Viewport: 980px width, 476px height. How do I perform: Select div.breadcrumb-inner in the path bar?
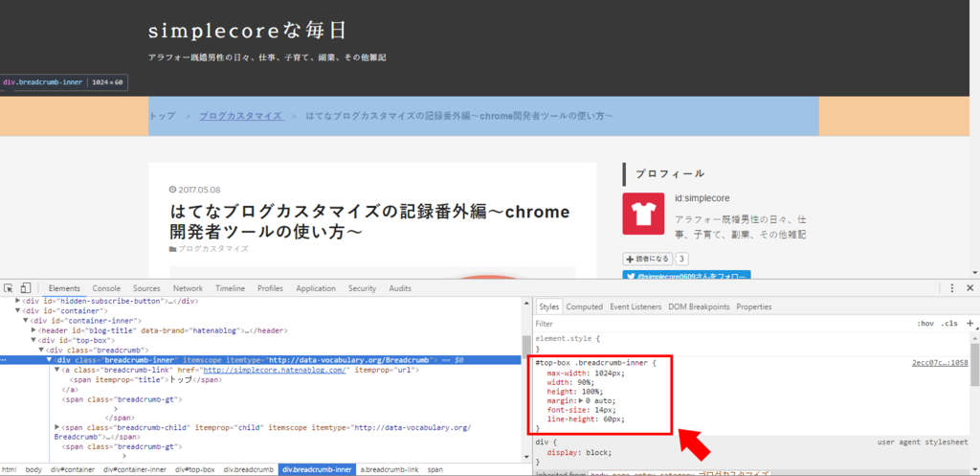click(317, 469)
